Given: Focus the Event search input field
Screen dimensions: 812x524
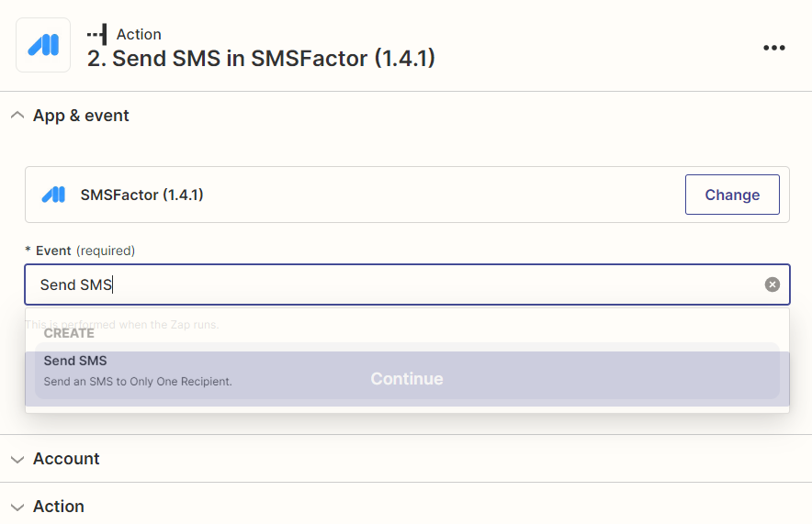Looking at the screenshot, I should pyautogui.click(x=407, y=284).
